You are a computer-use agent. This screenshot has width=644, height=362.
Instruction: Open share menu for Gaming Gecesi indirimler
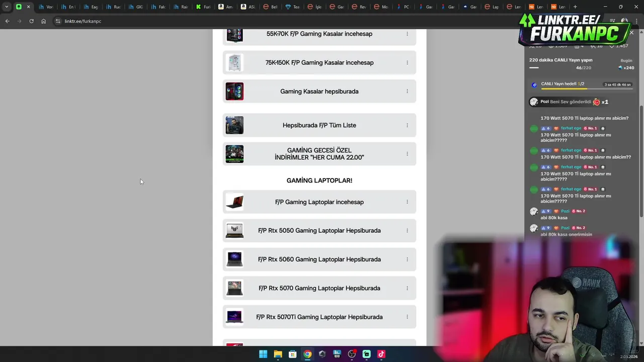point(407,154)
